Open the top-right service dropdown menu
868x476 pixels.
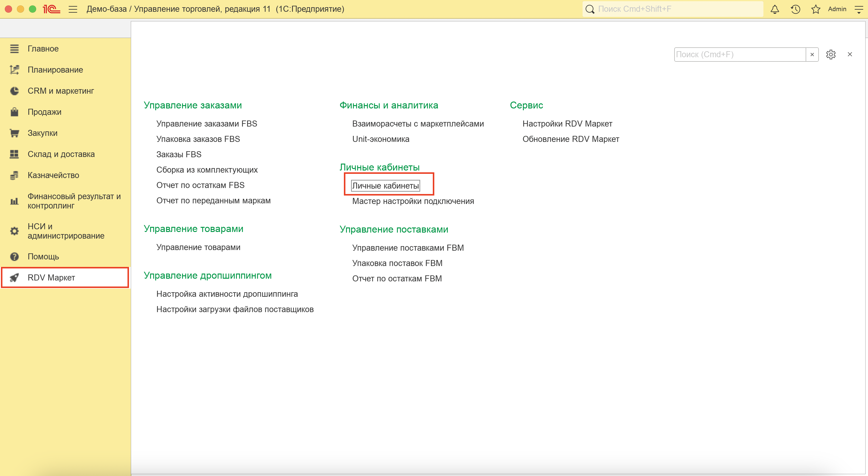[859, 9]
